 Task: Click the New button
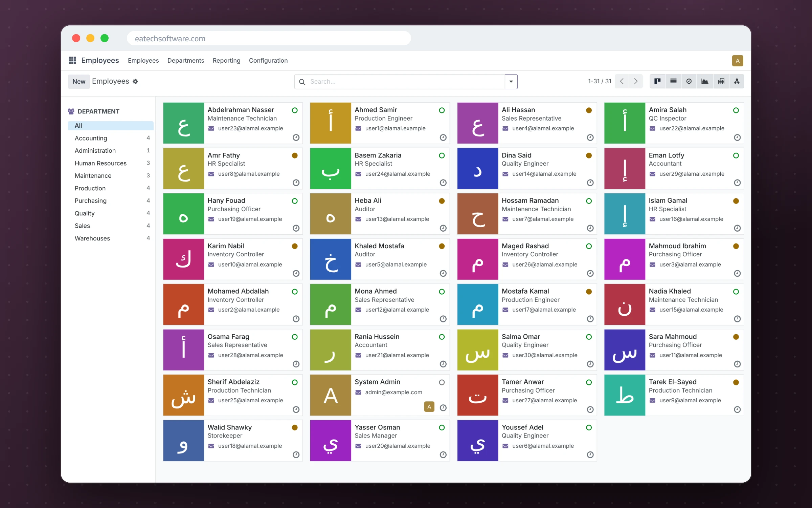tap(79, 82)
